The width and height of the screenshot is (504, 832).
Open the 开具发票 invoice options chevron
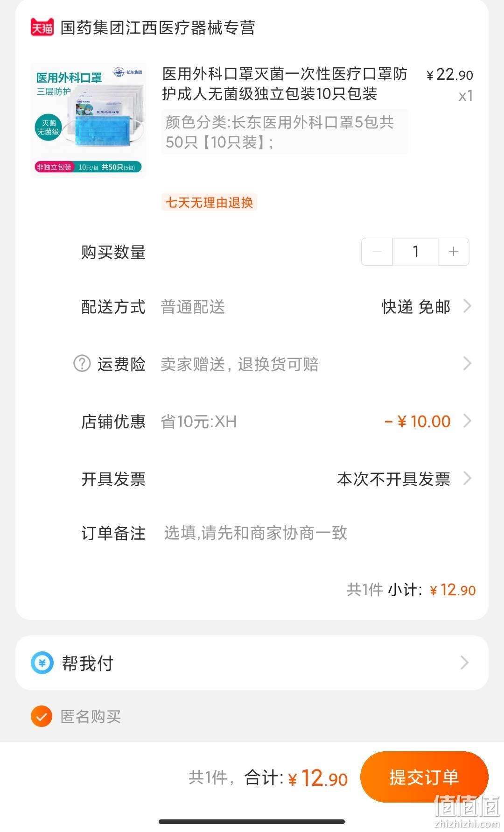[467, 479]
